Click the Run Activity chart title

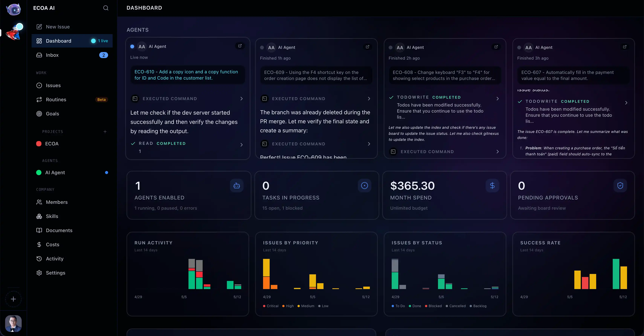(x=153, y=243)
